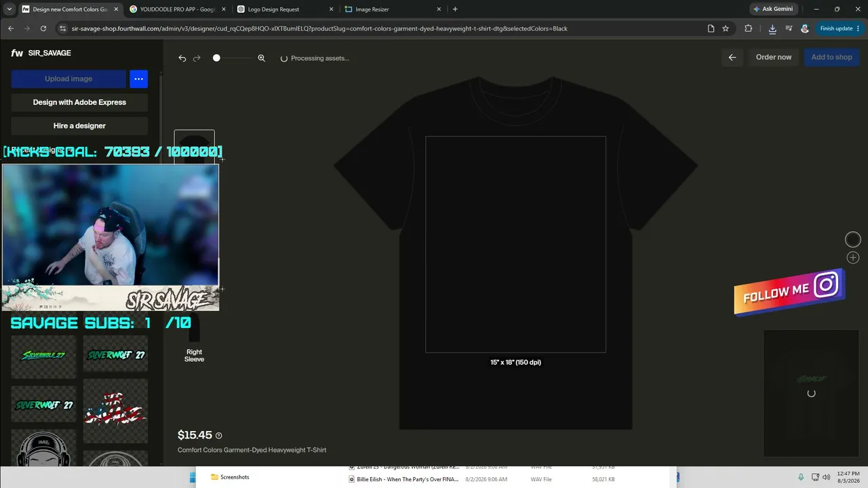
Task: Switch to the YOUDOODLE PRO APP tab
Action: tap(177, 9)
